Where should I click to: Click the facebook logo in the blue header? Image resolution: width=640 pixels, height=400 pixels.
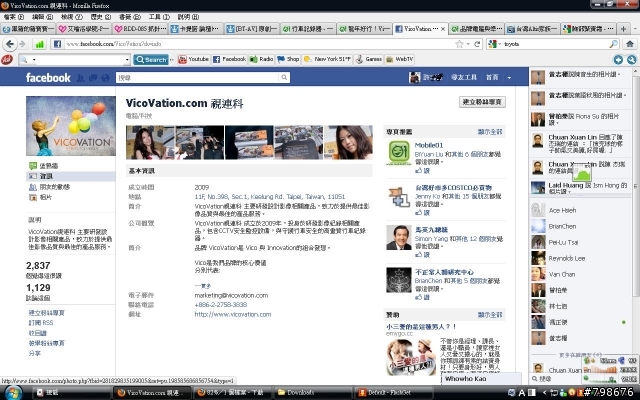[x=48, y=78]
